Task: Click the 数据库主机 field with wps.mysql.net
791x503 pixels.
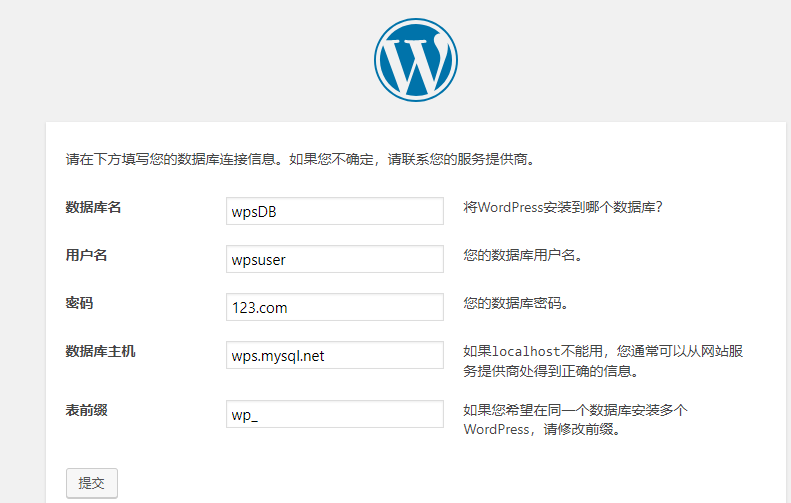Action: point(335,355)
